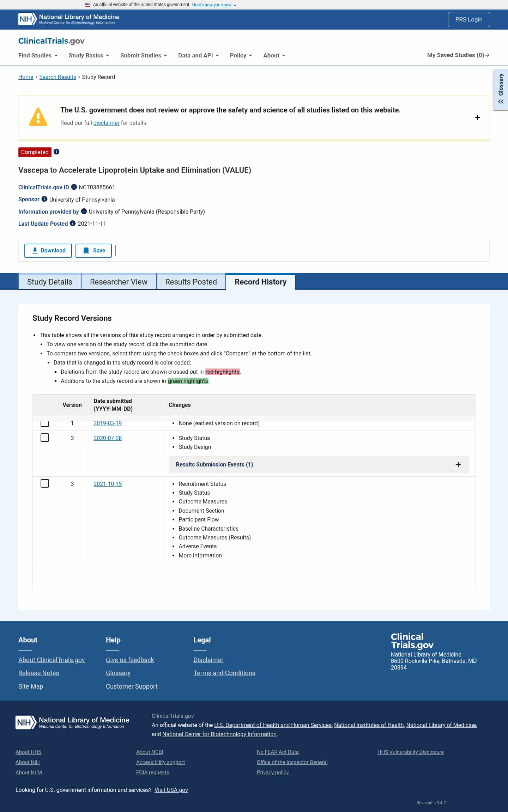Click the info icon next to Last Update Posted

point(73,223)
